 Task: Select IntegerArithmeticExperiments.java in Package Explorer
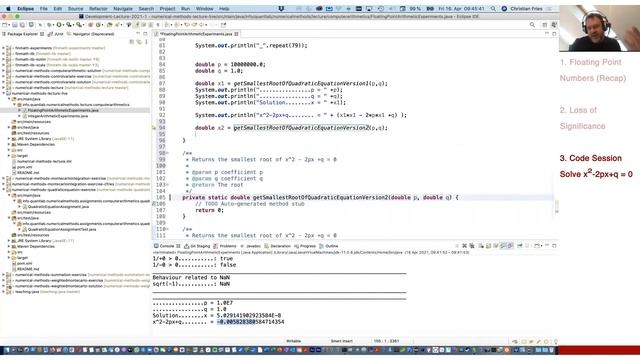point(58,116)
